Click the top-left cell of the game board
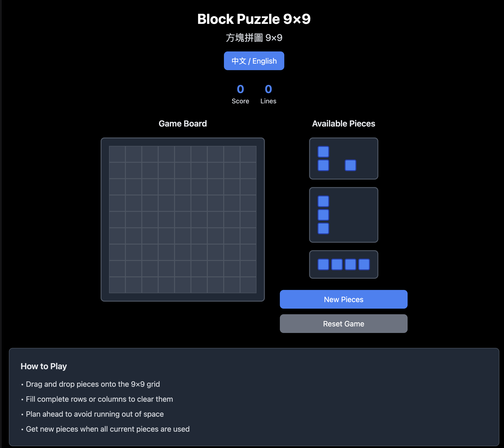This screenshot has width=504, height=448. click(117, 154)
